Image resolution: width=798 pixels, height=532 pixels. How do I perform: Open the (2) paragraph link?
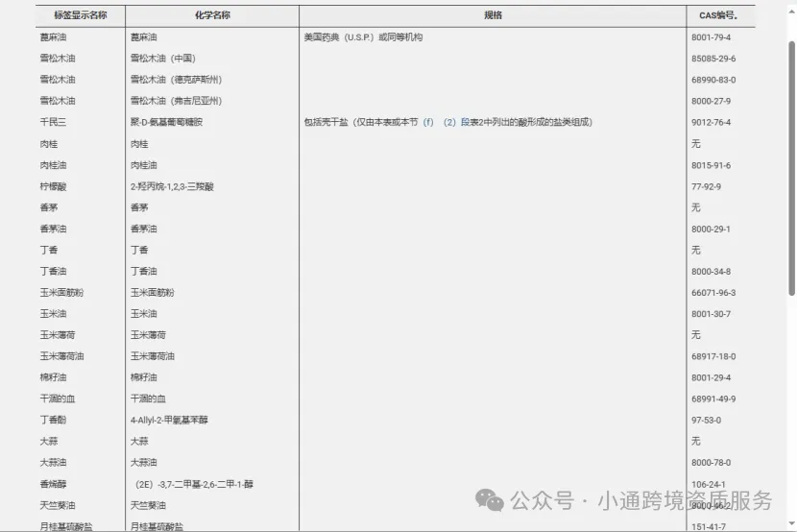449,122
